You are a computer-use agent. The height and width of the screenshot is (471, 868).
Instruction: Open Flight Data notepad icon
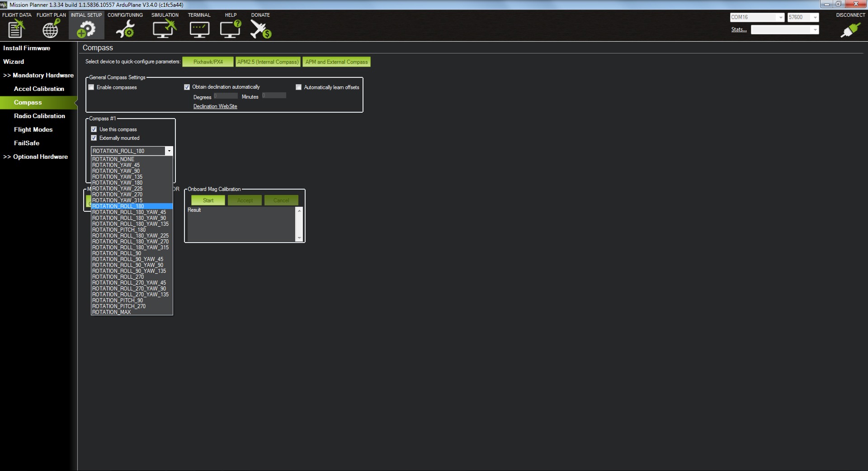[16, 29]
